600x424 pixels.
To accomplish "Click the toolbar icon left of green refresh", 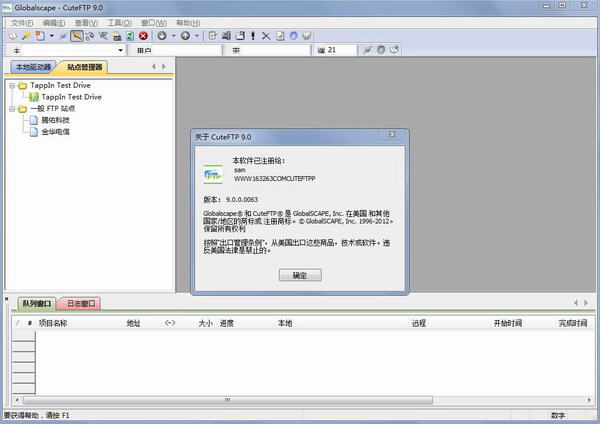I will point(117,36).
